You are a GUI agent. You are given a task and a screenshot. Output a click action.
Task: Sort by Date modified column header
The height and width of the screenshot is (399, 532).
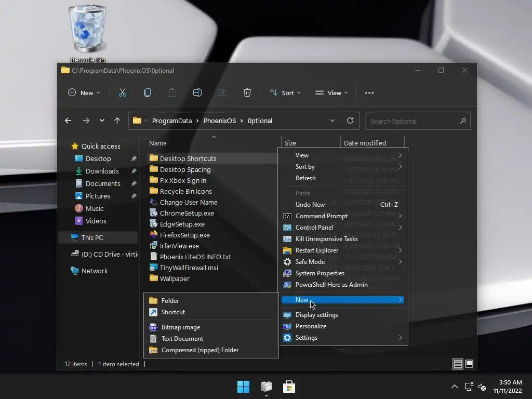pos(372,143)
